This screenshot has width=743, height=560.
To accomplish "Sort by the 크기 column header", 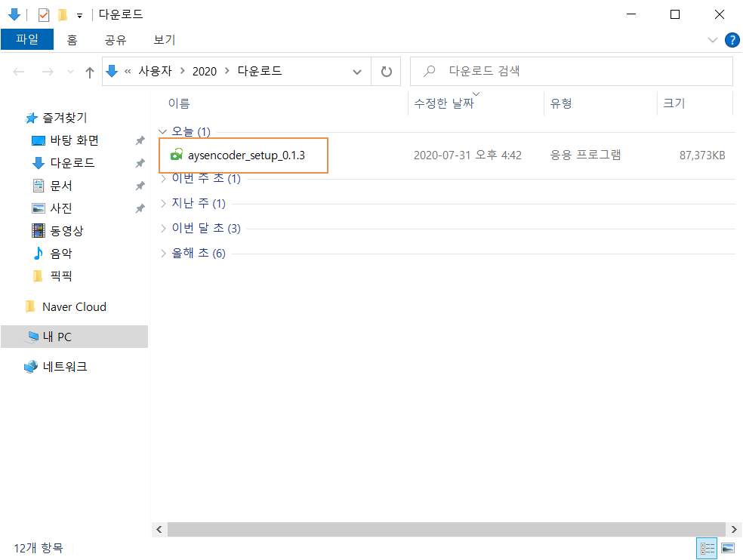I will click(x=674, y=103).
